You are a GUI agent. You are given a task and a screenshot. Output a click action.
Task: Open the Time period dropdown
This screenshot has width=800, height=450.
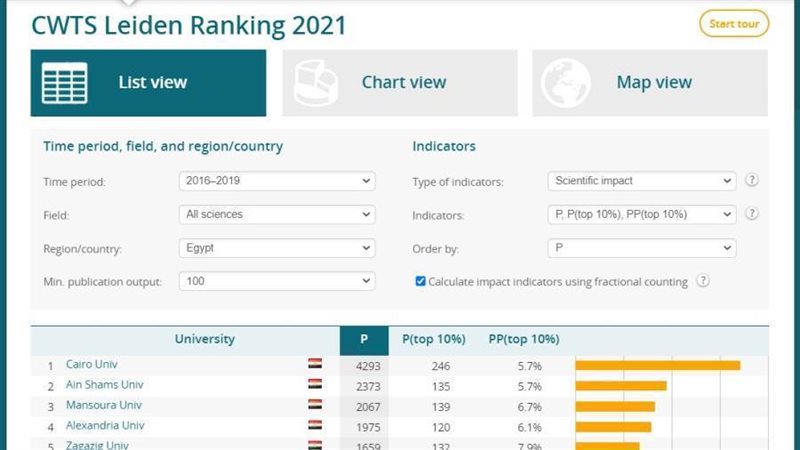[x=277, y=181]
